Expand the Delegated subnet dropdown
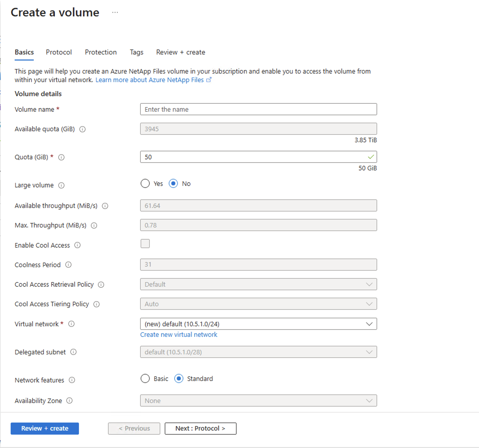 pyautogui.click(x=258, y=352)
